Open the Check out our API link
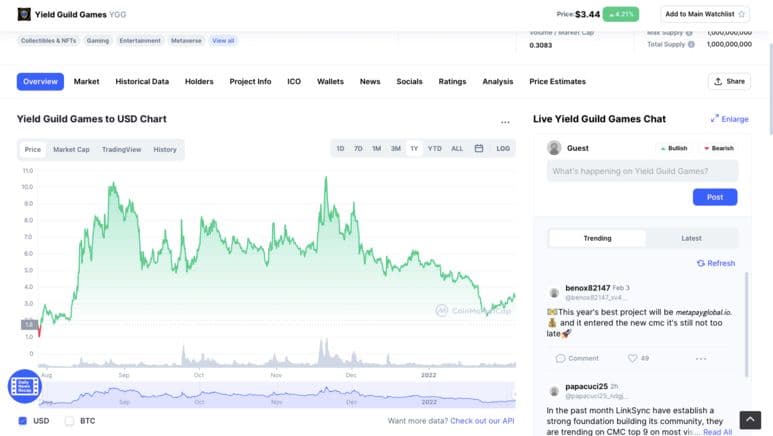The height and width of the screenshot is (436, 773). tap(482, 421)
